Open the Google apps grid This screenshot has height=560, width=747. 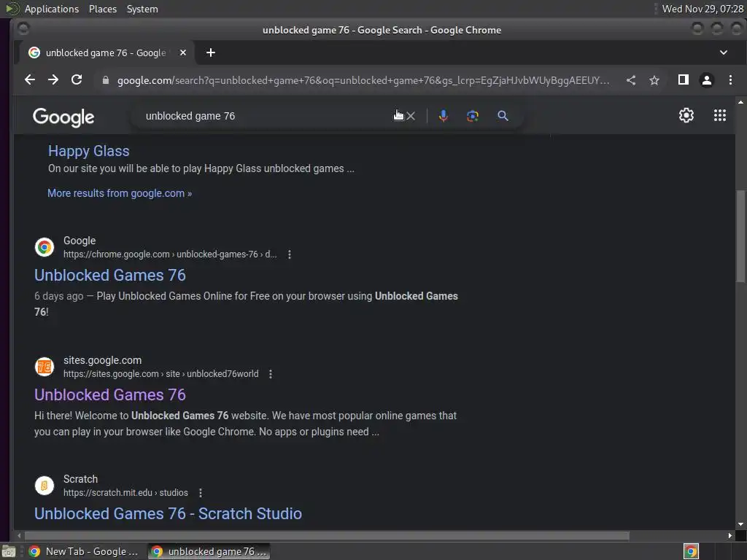720,115
